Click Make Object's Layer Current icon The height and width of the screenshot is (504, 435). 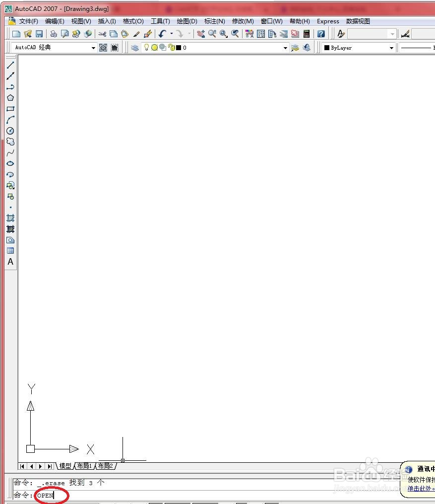[x=295, y=48]
